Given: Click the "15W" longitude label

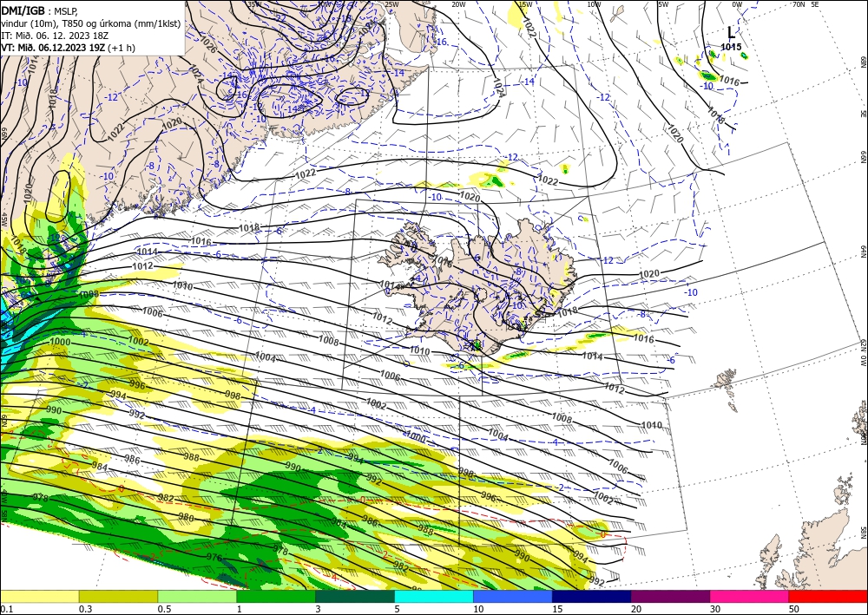Looking at the screenshot, I should pos(526,4).
